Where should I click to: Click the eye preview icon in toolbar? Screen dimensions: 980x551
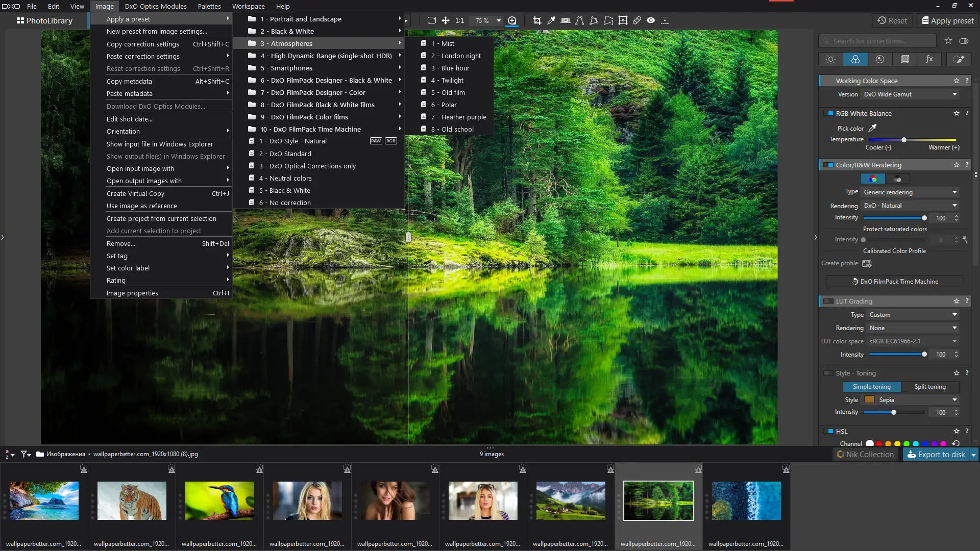point(651,20)
